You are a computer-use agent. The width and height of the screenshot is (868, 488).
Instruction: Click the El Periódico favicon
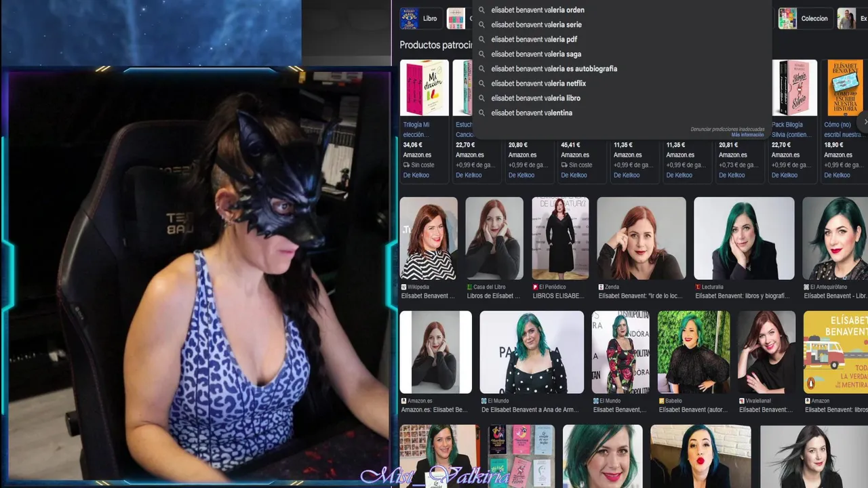click(535, 287)
